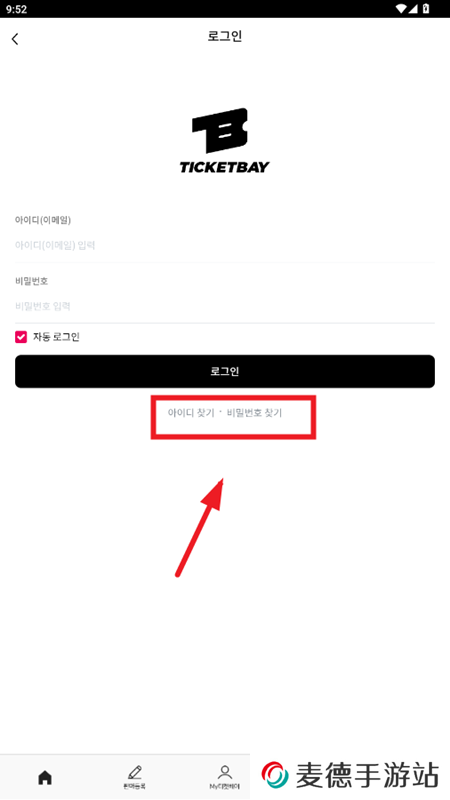Focus the 아이디(이메일) 입력 field

pos(225,245)
